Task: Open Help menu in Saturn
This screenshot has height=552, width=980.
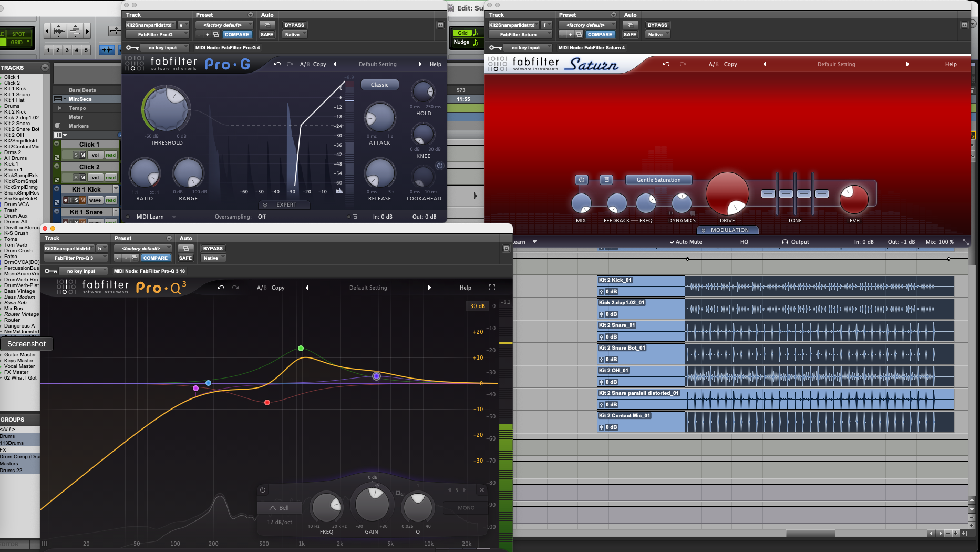Action: [951, 64]
